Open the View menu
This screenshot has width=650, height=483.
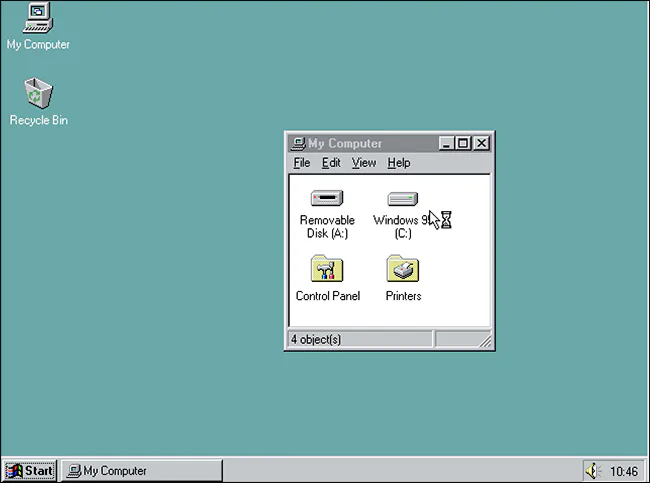(x=364, y=163)
